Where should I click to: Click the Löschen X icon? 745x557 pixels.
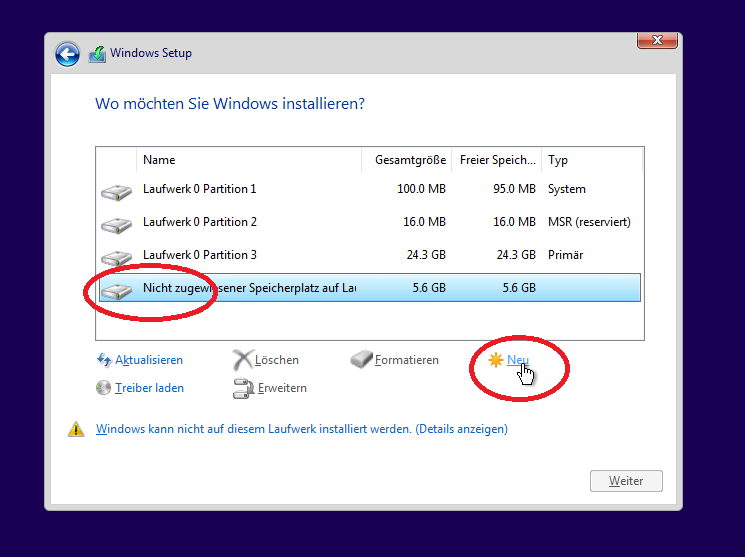point(242,360)
